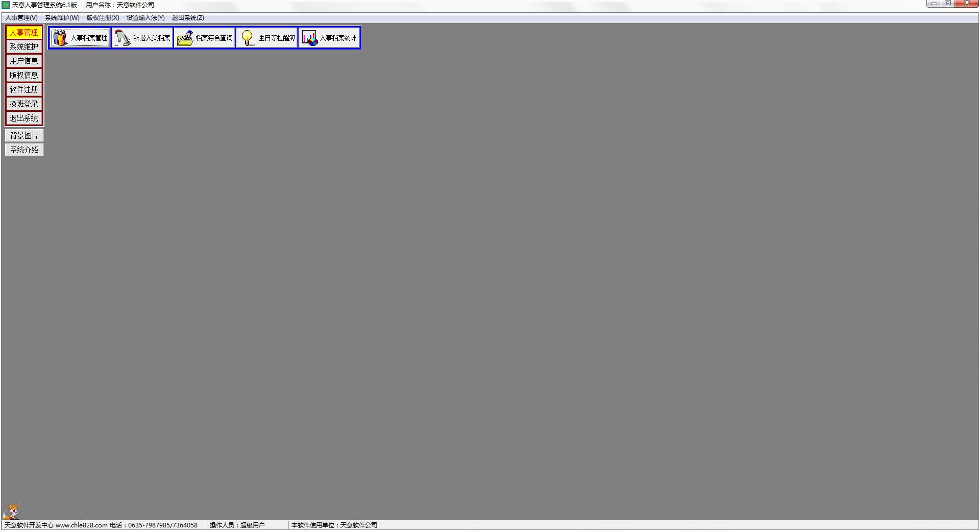This screenshot has height=531, width=980.
Task: Click the 本软件使用单位 status bar entry
Action: (x=334, y=525)
